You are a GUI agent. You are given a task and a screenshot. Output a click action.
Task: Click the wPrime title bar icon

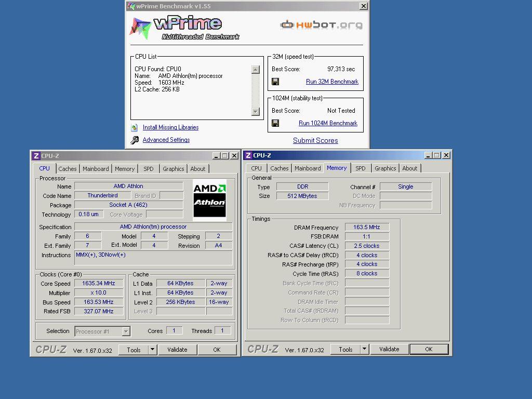[131, 6]
